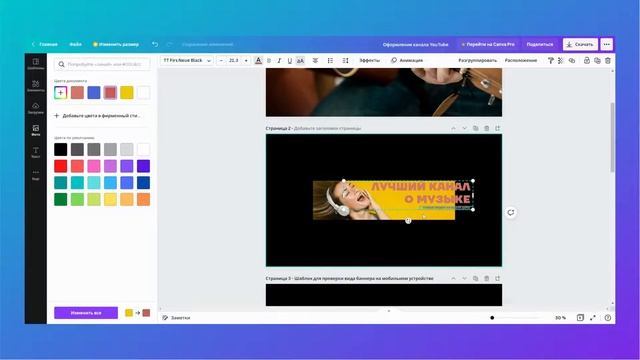Click the fullscreen arrows icon
Image resolution: width=640 pixels, height=360 pixels.
[x=593, y=318]
